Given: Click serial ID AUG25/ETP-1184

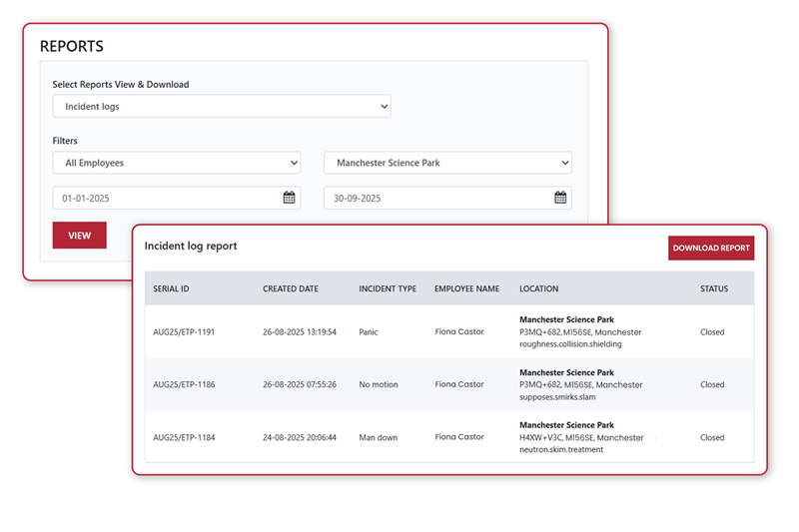Looking at the screenshot, I should click(x=184, y=437).
